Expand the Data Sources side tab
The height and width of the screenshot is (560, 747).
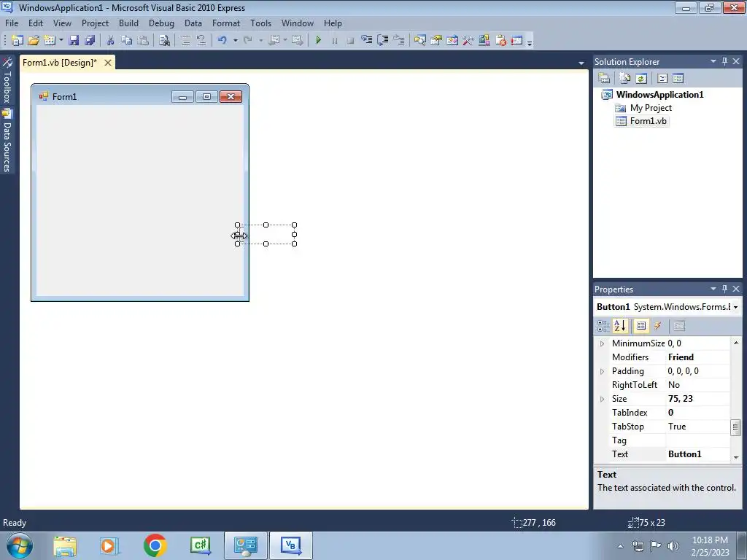[7, 141]
